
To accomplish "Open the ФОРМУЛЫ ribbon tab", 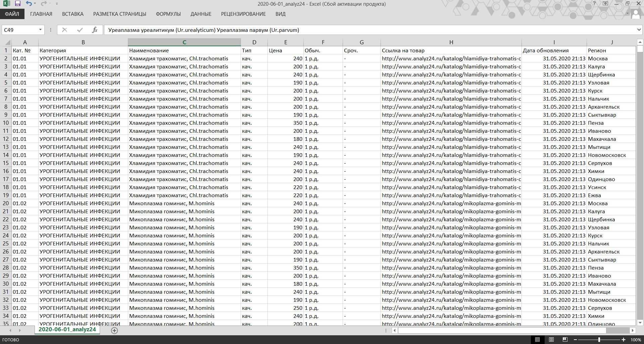I will pyautogui.click(x=168, y=14).
